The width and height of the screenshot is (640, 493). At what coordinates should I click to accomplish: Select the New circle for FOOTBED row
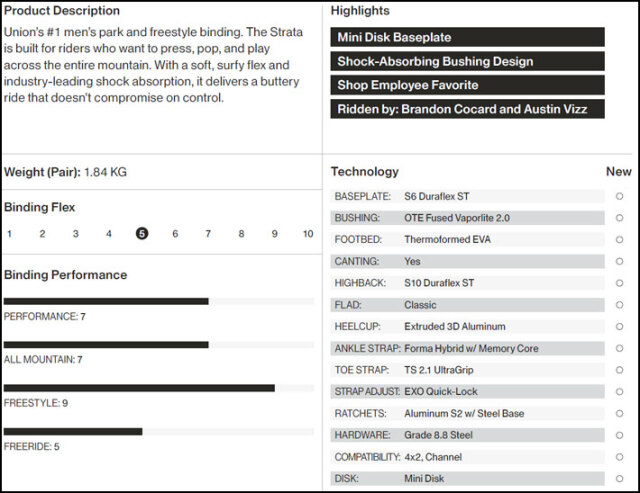(x=619, y=240)
